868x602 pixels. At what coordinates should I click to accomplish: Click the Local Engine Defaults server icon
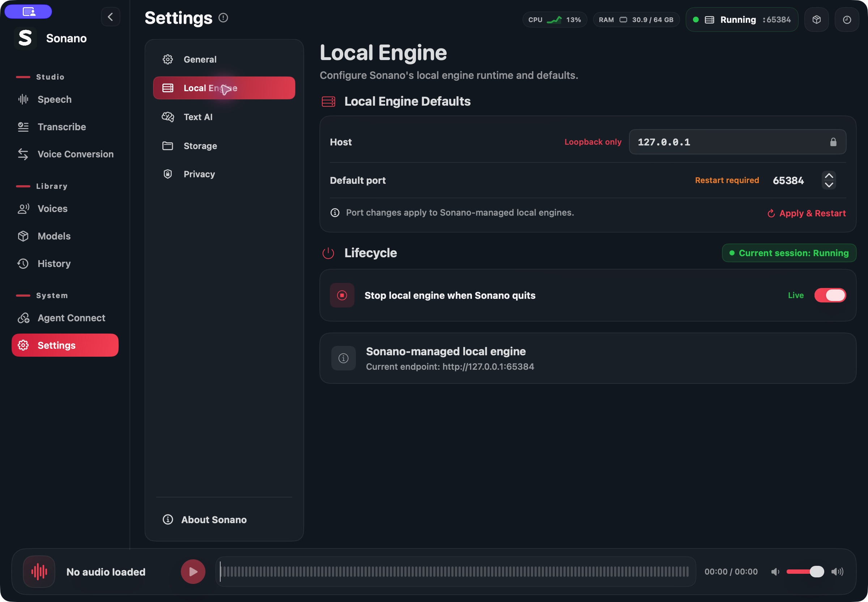click(x=328, y=101)
